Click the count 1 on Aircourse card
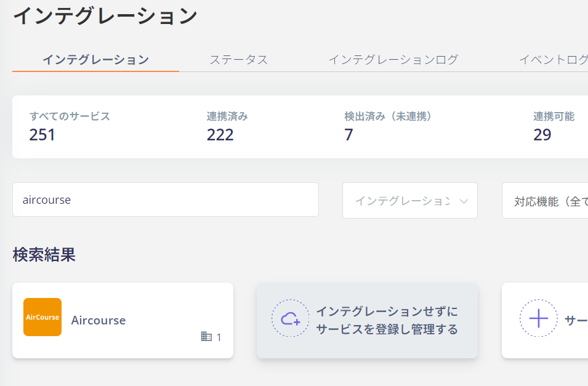 tap(219, 337)
